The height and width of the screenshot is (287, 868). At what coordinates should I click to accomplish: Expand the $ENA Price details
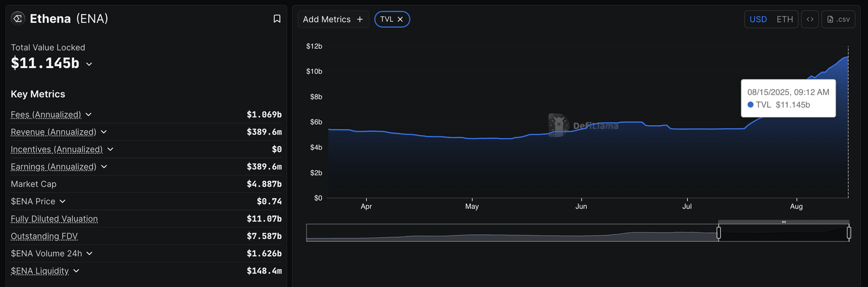click(x=63, y=202)
